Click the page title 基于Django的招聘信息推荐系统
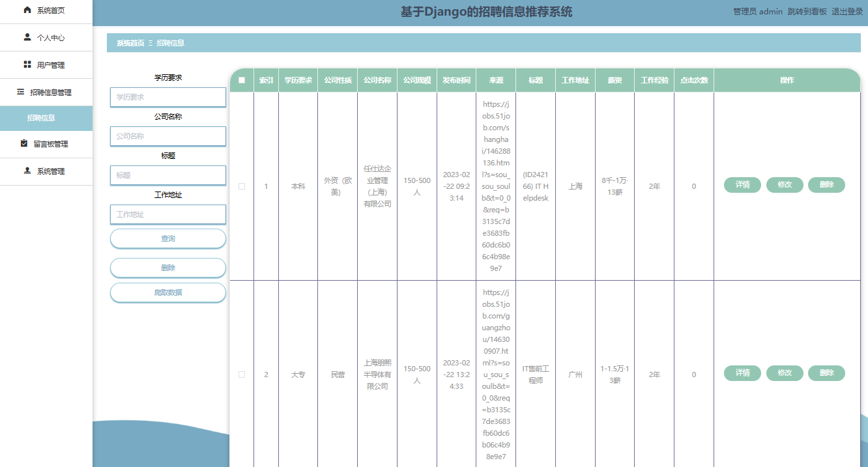The width and height of the screenshot is (868, 467). point(487,12)
